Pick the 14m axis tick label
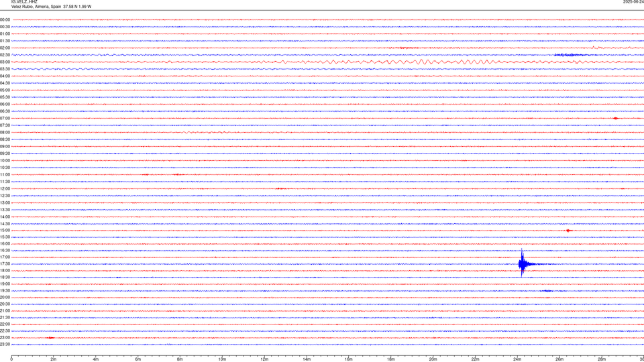This screenshot has height=362, width=644. click(307, 359)
